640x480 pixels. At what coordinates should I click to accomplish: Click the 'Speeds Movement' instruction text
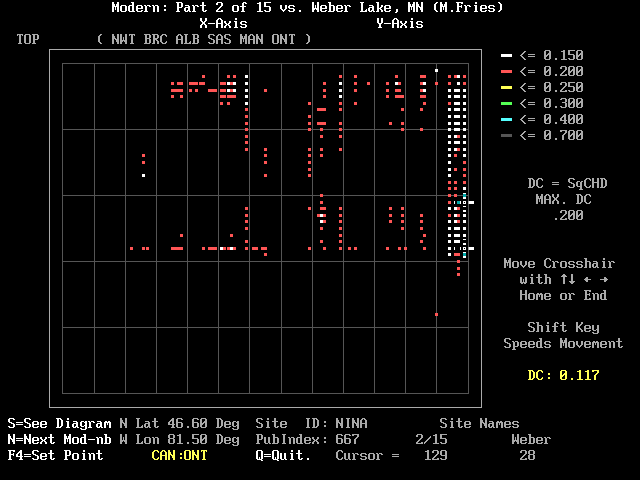pyautogui.click(x=563, y=344)
